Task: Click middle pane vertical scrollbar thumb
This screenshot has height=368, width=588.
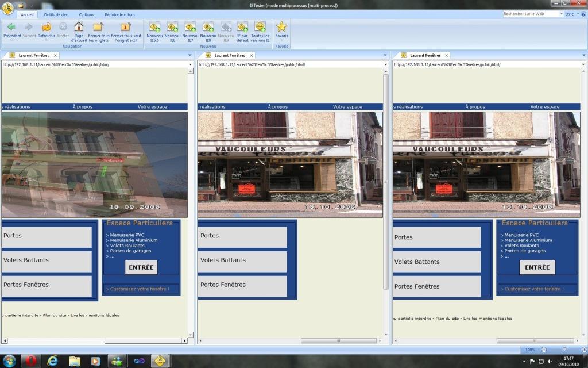Action: tap(386, 182)
